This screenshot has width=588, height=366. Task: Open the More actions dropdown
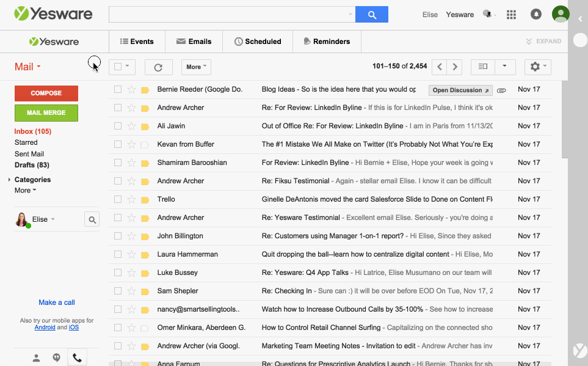[196, 67]
